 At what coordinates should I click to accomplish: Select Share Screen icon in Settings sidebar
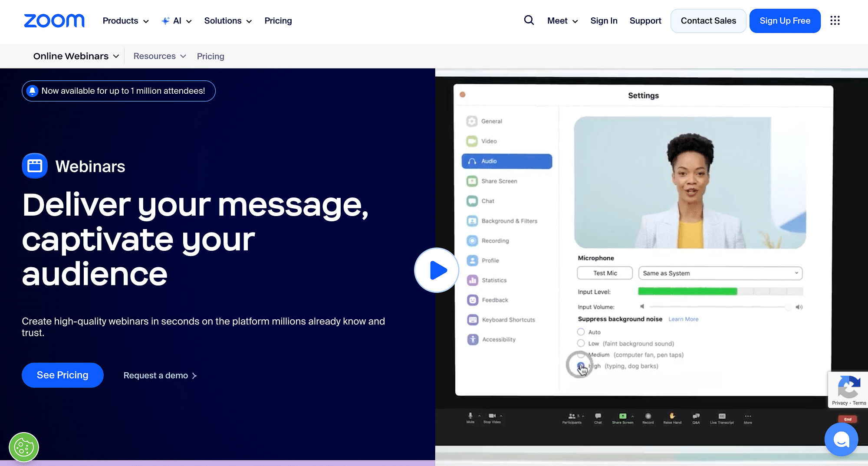pos(472,181)
